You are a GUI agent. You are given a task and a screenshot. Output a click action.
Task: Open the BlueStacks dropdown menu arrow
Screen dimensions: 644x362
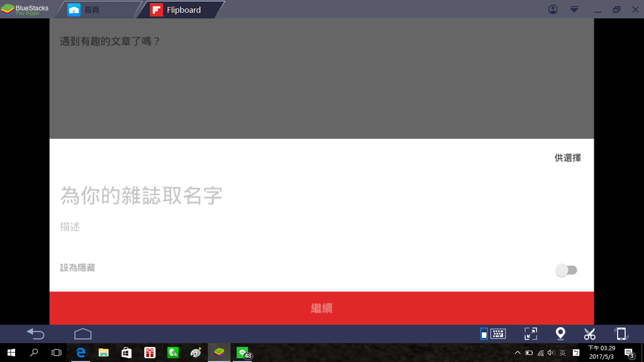pos(574,9)
